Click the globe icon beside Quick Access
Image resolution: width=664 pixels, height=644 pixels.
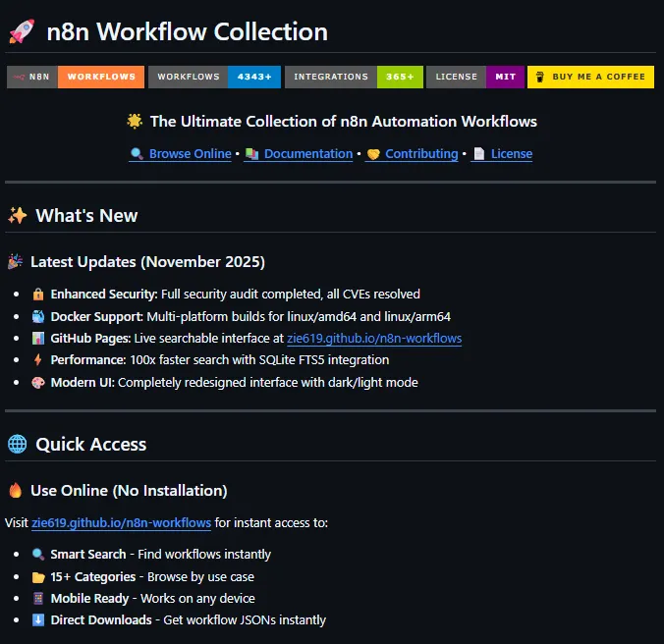tap(18, 444)
